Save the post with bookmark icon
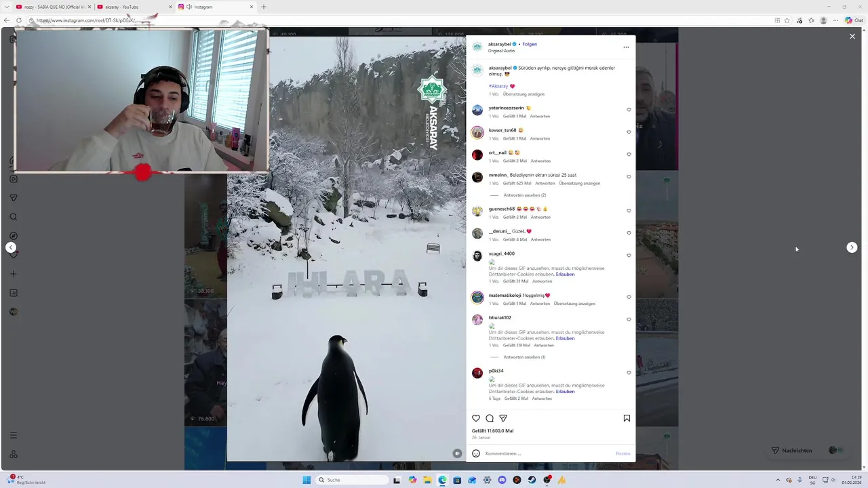The width and height of the screenshot is (868, 488). 627,418
